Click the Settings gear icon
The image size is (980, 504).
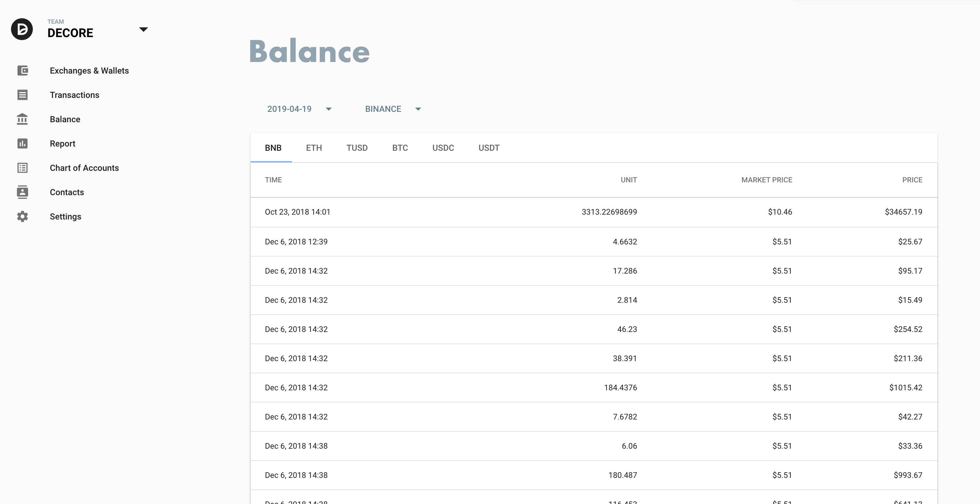coord(23,217)
